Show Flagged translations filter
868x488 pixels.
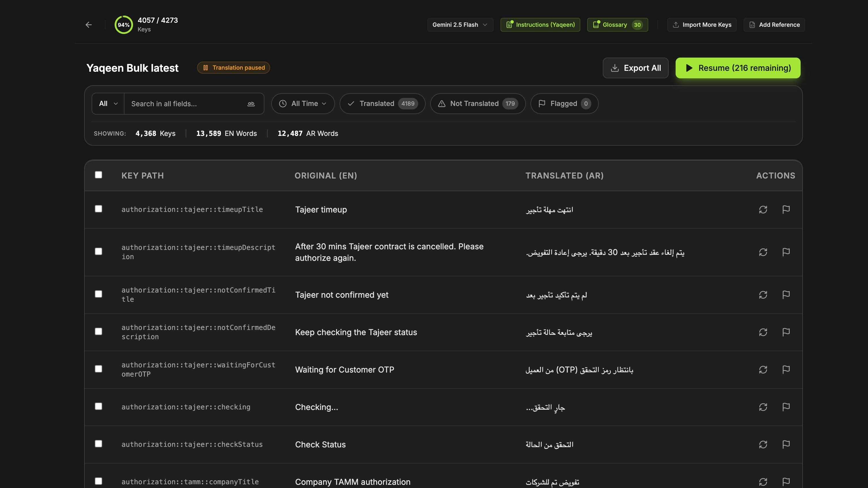click(564, 104)
